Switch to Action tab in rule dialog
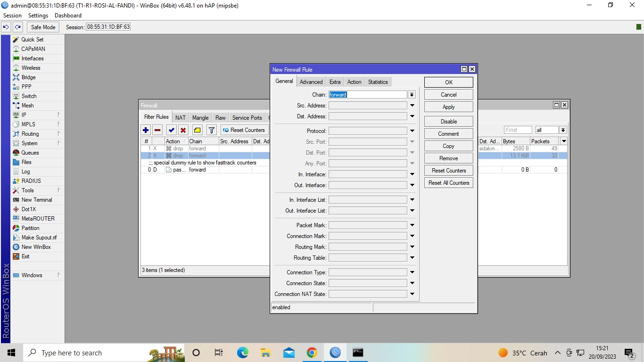 tap(354, 82)
